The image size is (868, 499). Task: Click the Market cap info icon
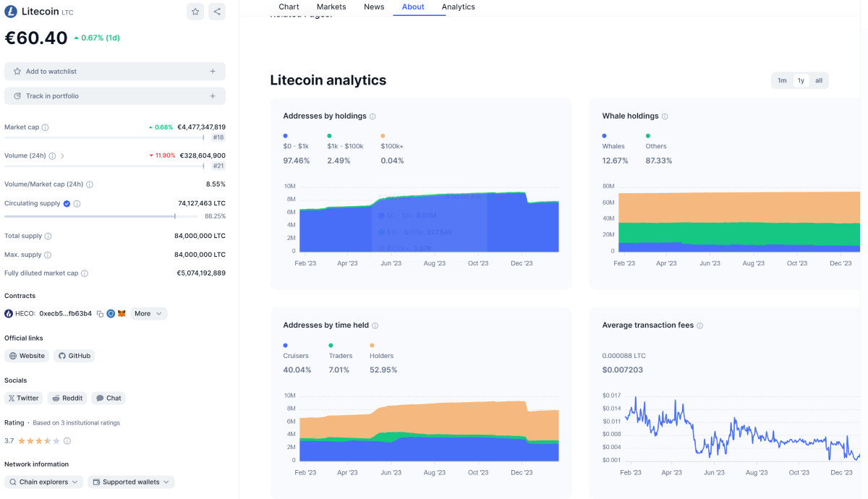tap(45, 127)
